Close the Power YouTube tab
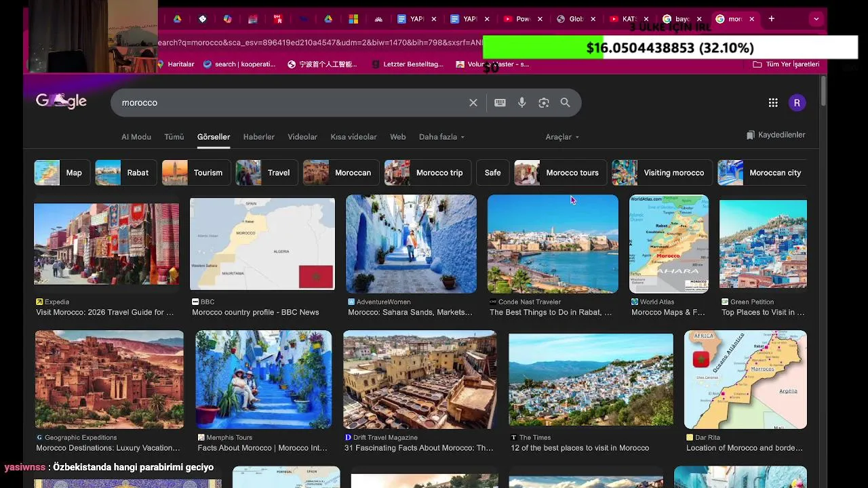 tap(540, 19)
